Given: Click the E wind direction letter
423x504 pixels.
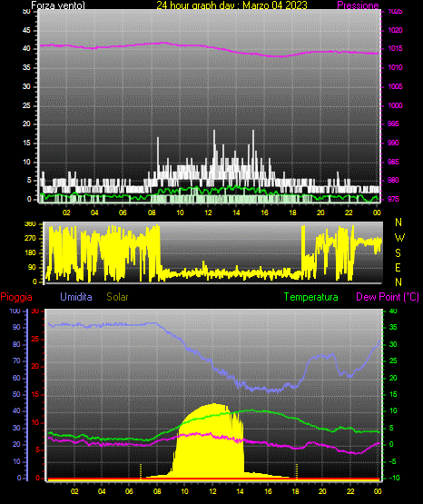Looking at the screenshot, I should click(398, 267).
